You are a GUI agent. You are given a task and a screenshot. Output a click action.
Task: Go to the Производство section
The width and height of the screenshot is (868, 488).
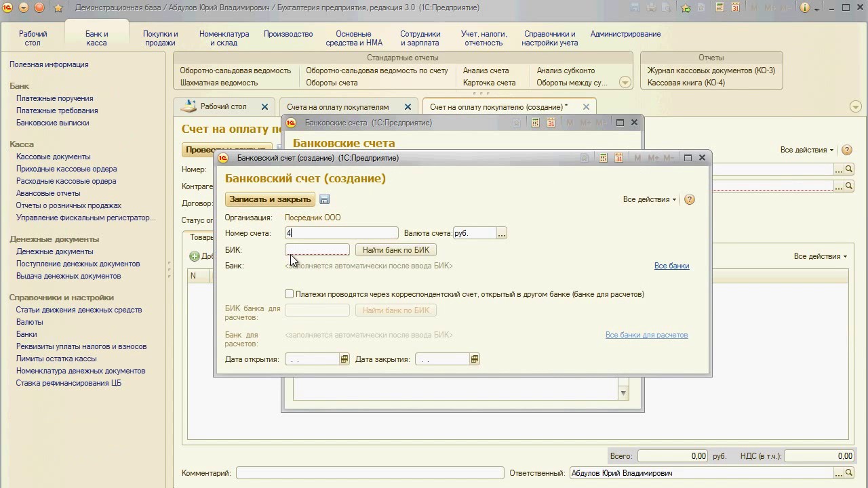(288, 34)
